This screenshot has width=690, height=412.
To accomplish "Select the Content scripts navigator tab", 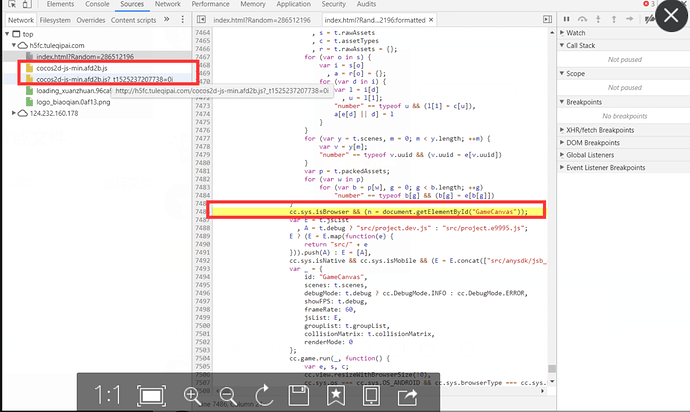I will pyautogui.click(x=133, y=20).
